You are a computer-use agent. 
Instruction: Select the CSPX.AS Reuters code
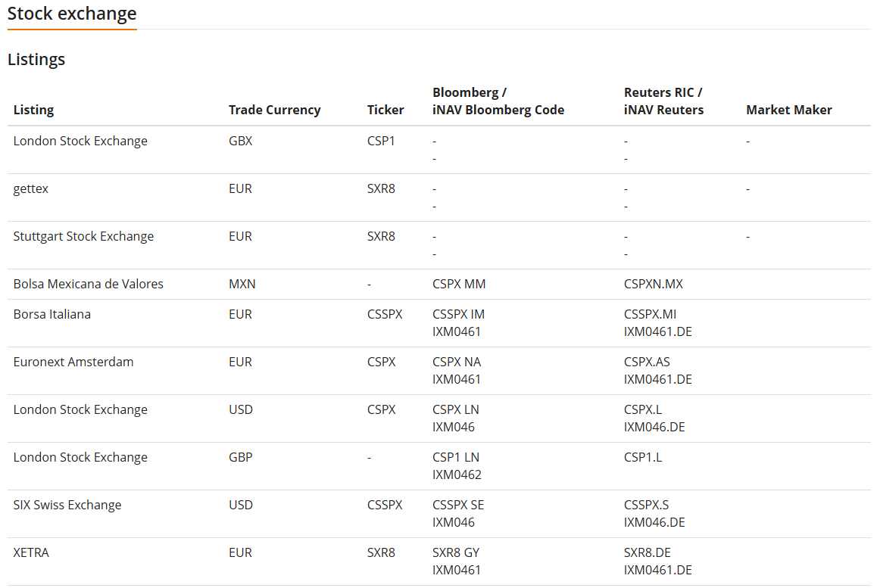(647, 362)
